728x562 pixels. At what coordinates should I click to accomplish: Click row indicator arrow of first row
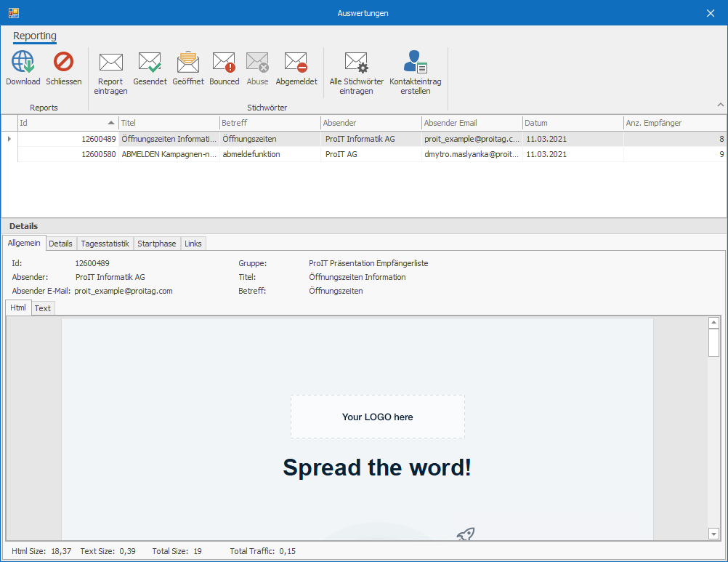(9, 139)
